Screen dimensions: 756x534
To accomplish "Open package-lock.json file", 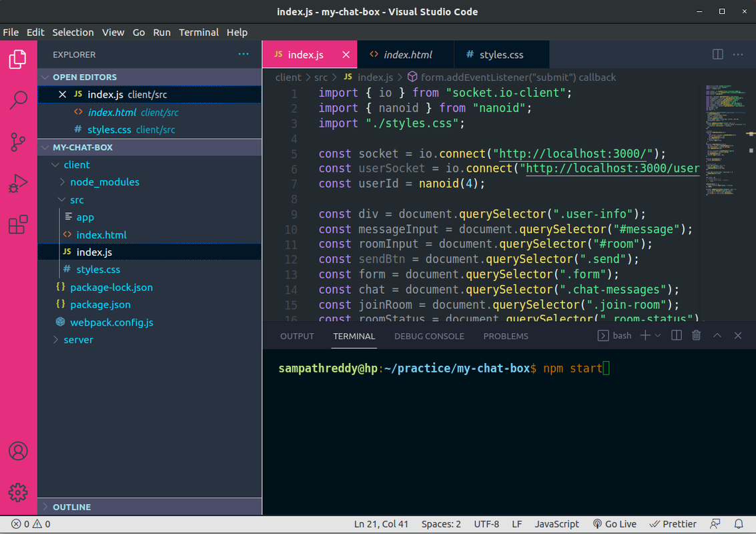I will (x=149, y=287).
